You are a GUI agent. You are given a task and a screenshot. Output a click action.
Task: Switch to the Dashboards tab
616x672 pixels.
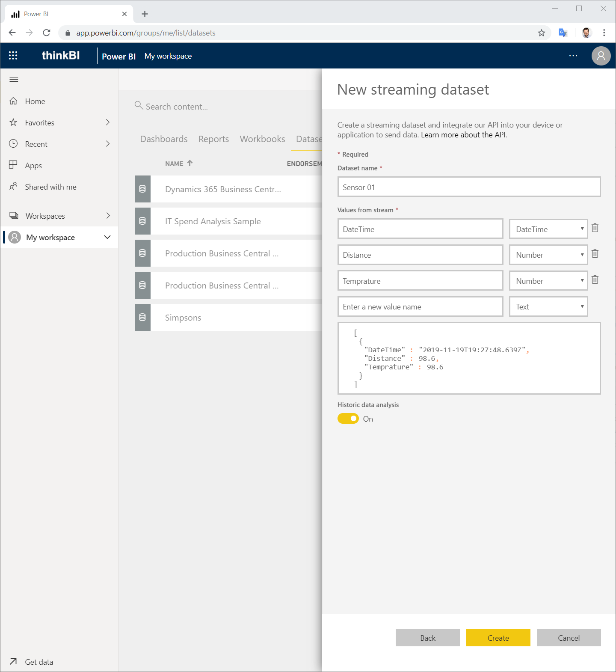[164, 139]
